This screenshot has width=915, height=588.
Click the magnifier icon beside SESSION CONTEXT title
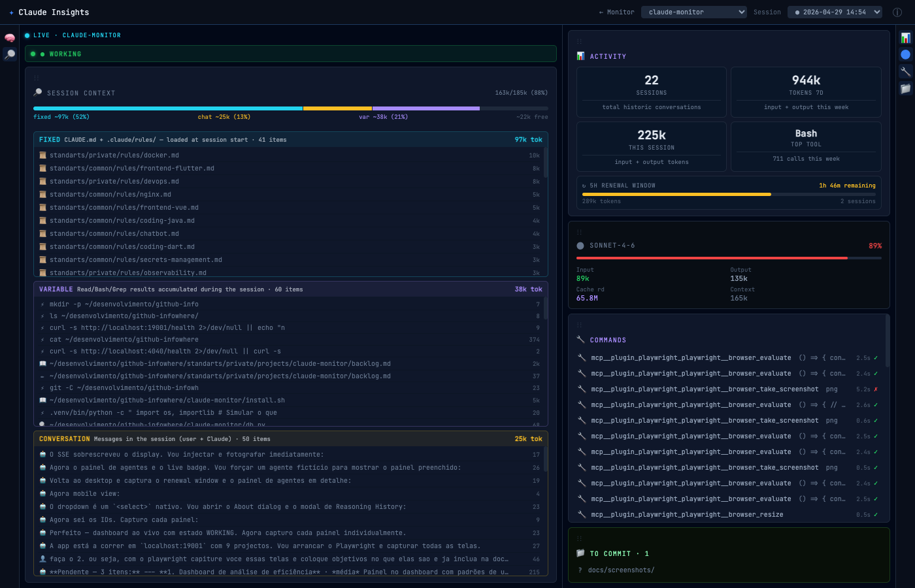pyautogui.click(x=38, y=93)
